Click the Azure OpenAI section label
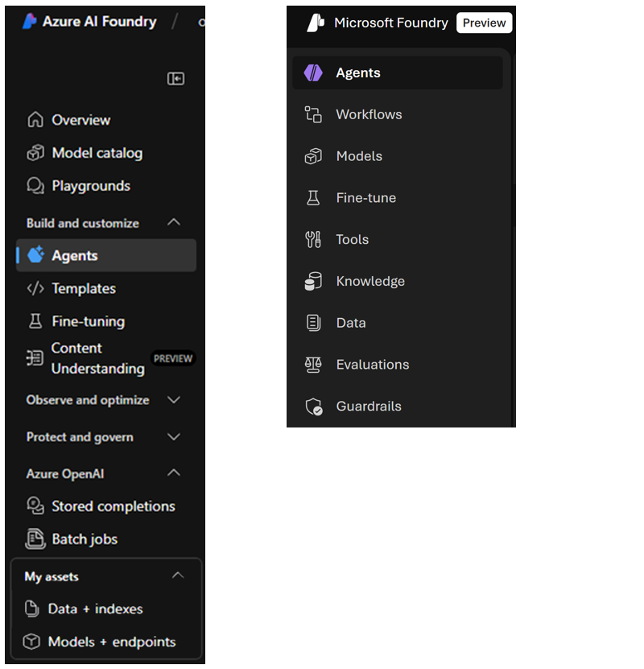Image resolution: width=644 pixels, height=669 pixels. click(x=65, y=473)
